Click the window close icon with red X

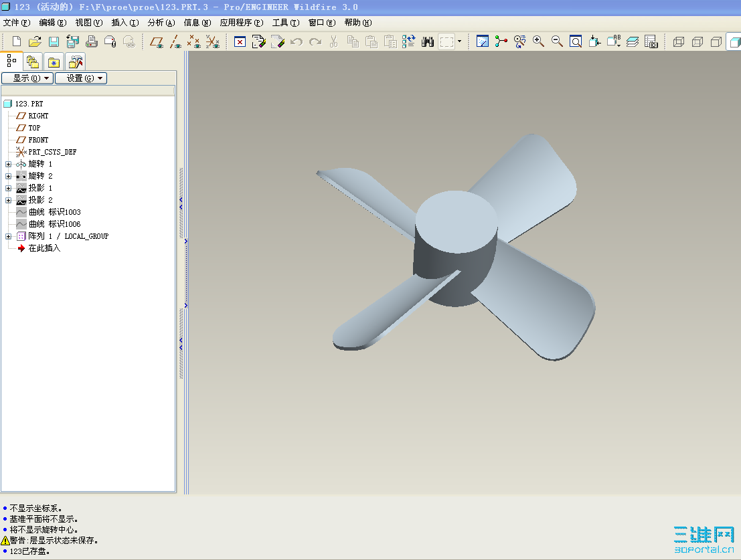(240, 41)
